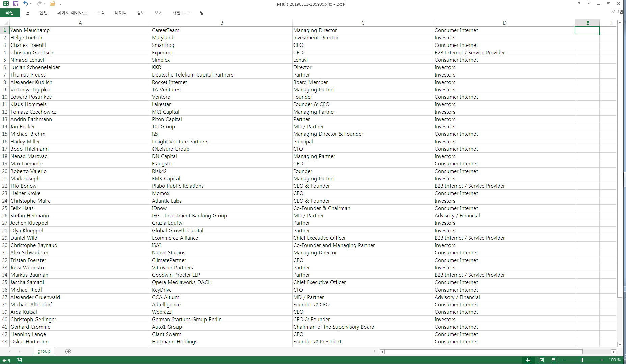
Task: Click the Save icon in quick access toolbar
Action: coord(16,4)
